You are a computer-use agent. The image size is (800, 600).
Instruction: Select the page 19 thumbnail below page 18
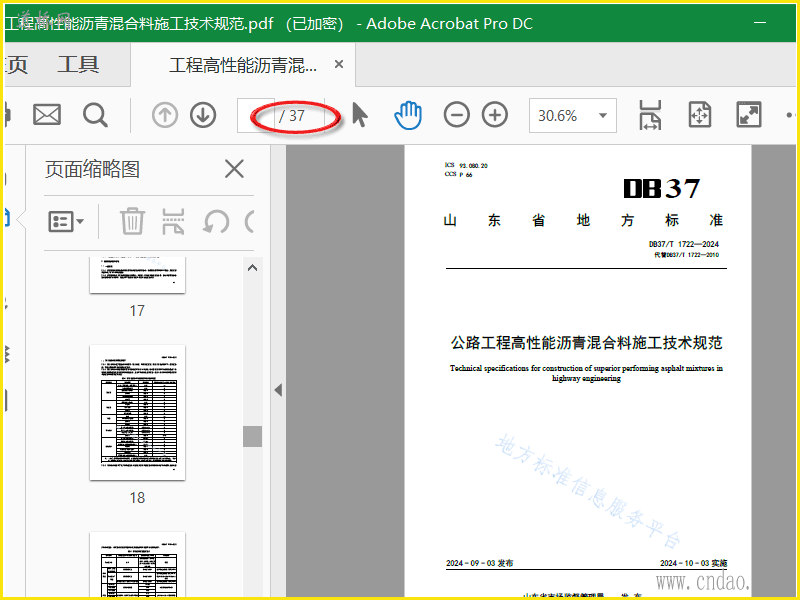(137, 564)
